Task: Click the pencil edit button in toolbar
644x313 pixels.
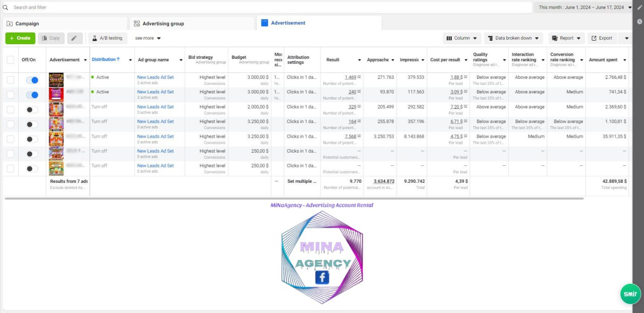Action: [x=74, y=38]
